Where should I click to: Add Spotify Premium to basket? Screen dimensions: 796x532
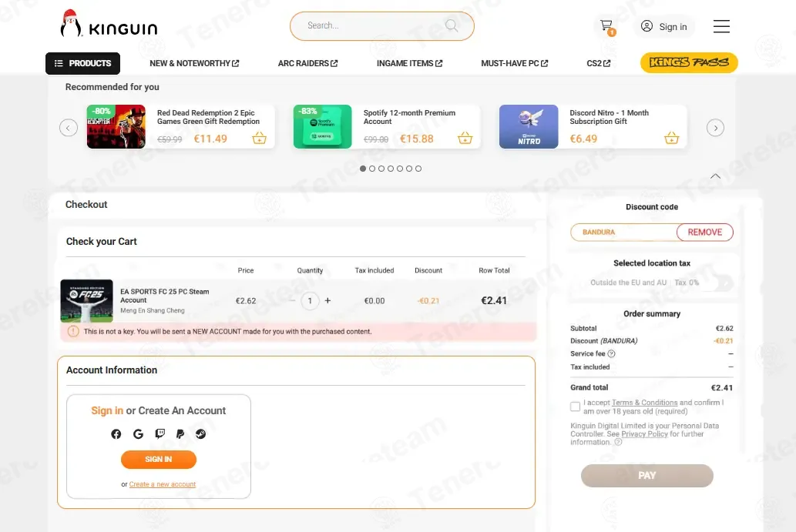465,138
